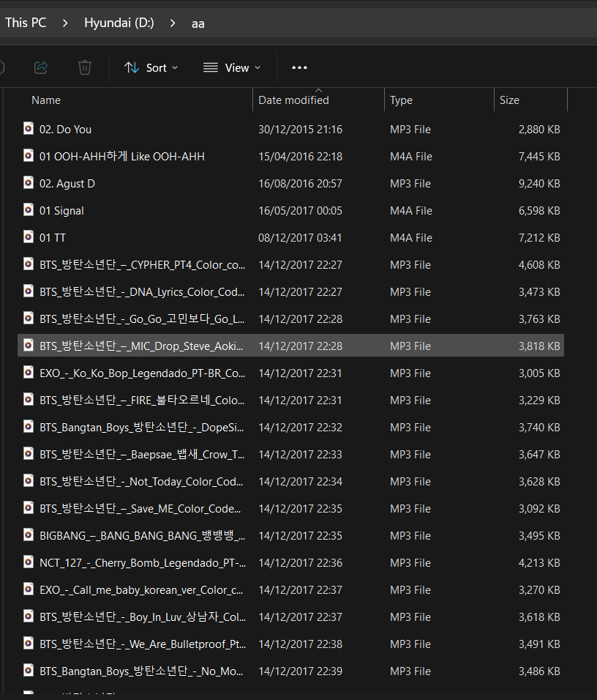
Task: Click file icon of BTS CYPHER_PT4 track
Action: point(29,264)
